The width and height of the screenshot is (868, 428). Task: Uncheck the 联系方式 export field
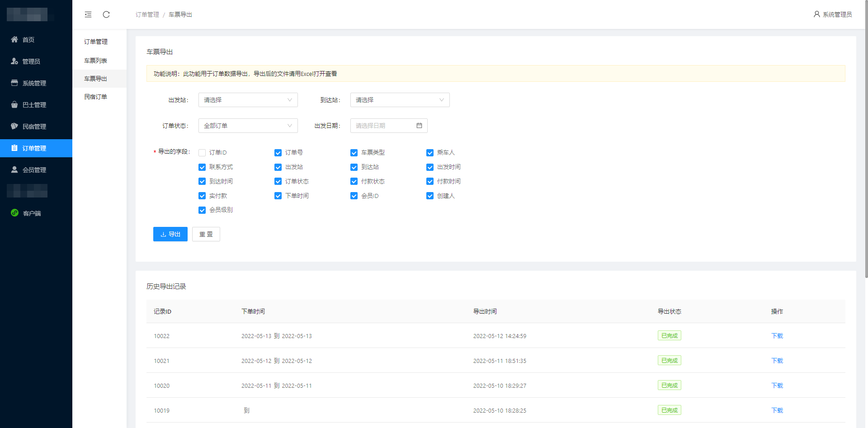click(202, 167)
